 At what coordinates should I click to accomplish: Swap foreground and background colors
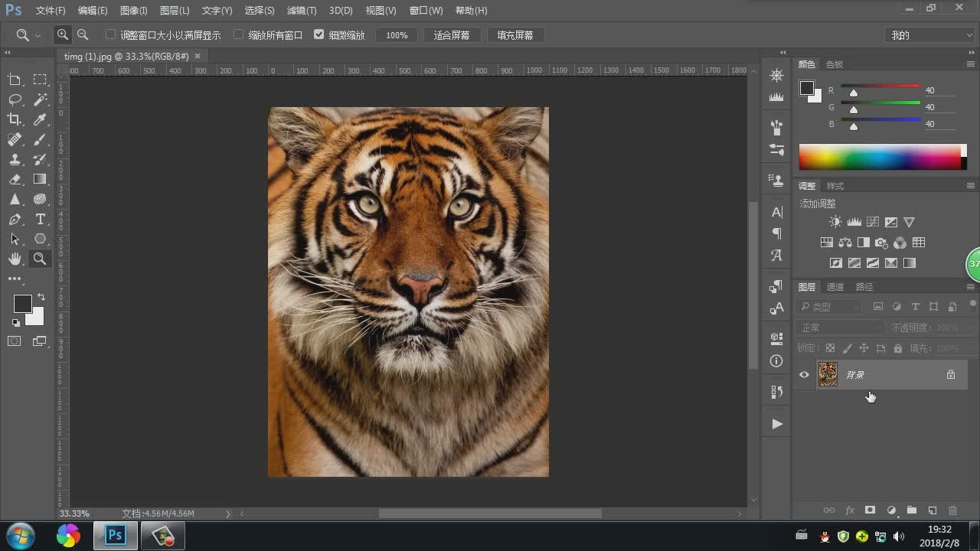(x=41, y=296)
